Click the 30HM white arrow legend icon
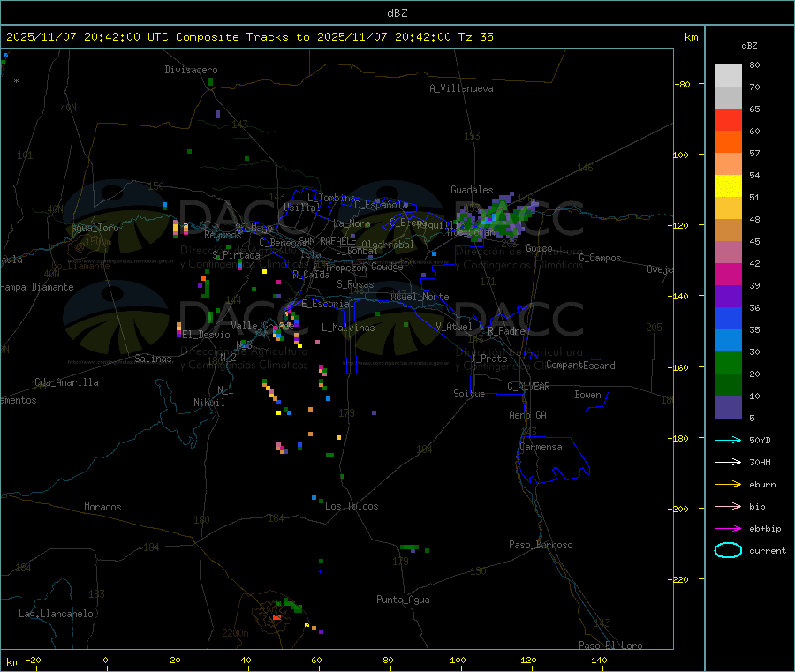Viewport: 795px width, 672px height. point(728,462)
